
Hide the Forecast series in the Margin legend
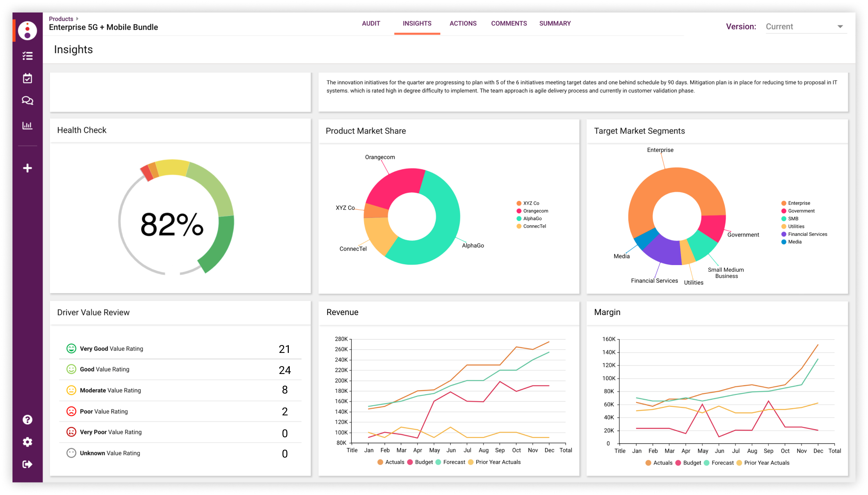point(719,463)
